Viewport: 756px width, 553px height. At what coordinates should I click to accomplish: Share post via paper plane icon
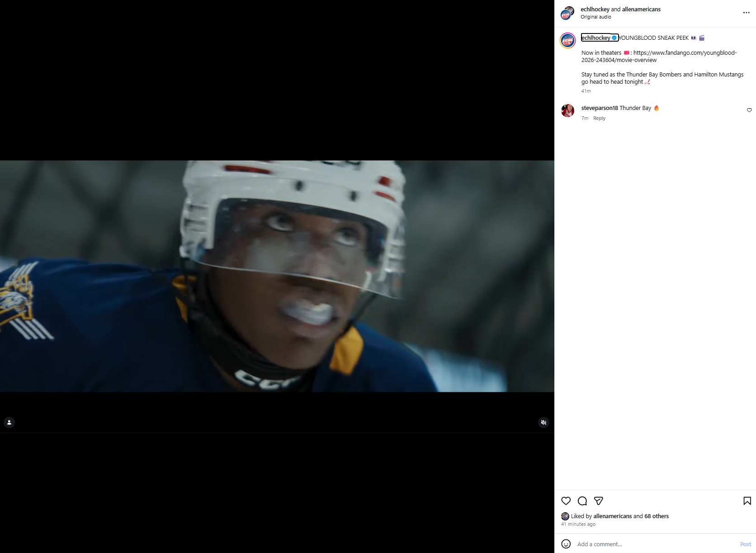599,501
